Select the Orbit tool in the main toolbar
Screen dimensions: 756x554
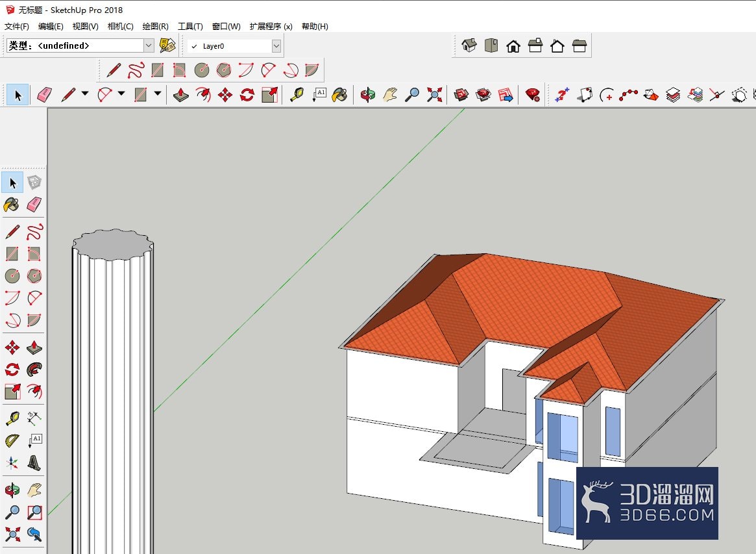coord(367,95)
